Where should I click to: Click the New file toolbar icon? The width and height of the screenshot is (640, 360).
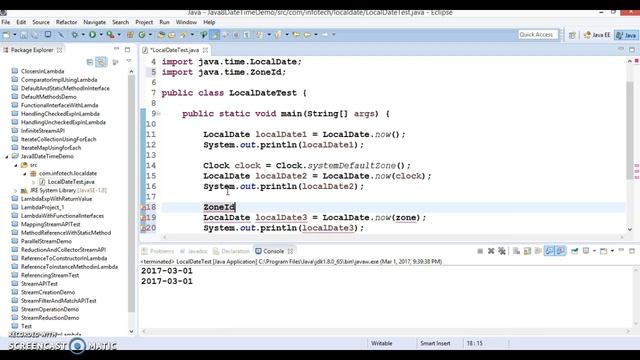[7, 35]
